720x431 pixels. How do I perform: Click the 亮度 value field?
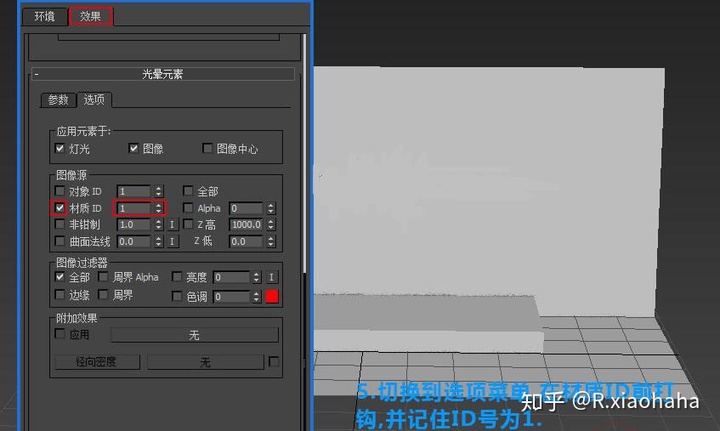pos(231,277)
